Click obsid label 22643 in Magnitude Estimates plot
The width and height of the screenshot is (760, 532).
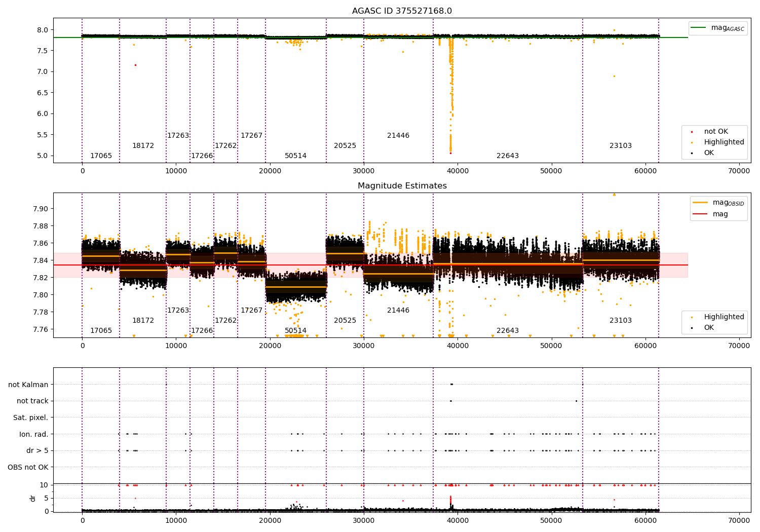coord(508,331)
